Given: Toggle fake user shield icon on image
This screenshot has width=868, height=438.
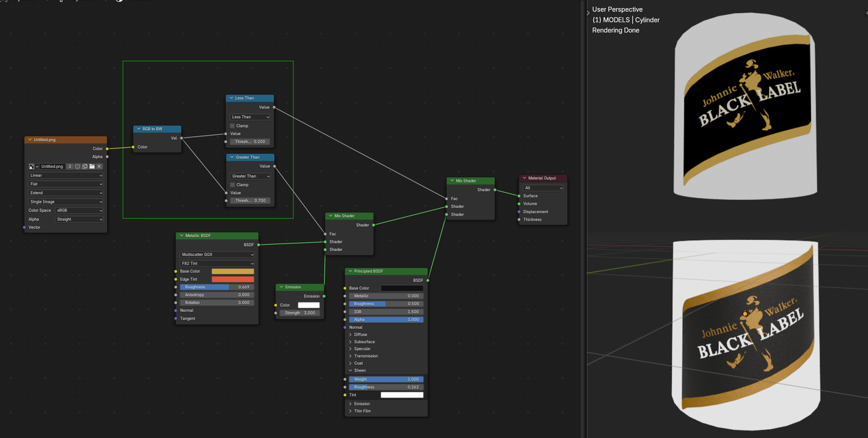Looking at the screenshot, I should 77,166.
